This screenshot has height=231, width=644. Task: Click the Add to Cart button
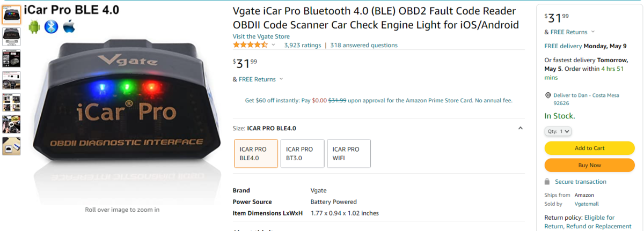tap(589, 148)
